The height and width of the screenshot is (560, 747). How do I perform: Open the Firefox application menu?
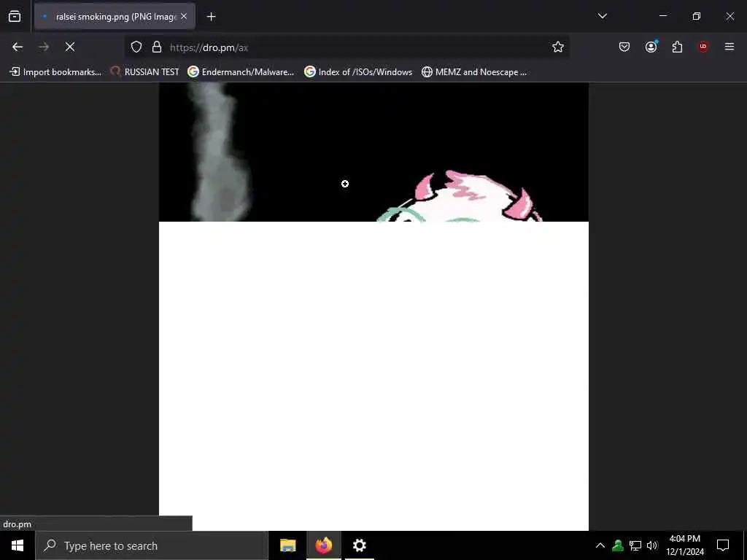pos(729,47)
